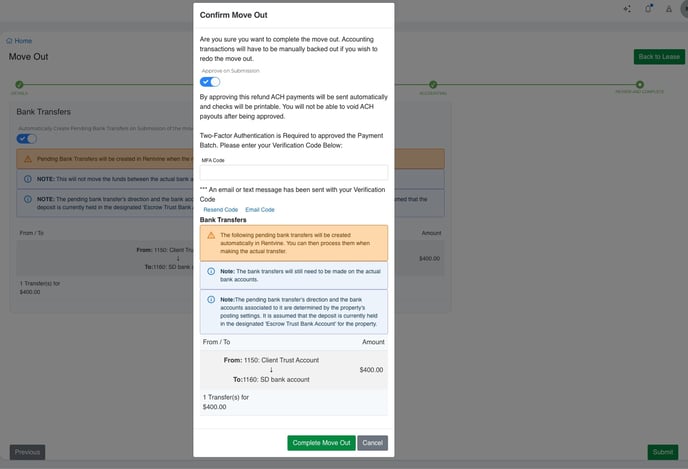
Task: Click the Submit button at bottom right
Action: click(662, 452)
